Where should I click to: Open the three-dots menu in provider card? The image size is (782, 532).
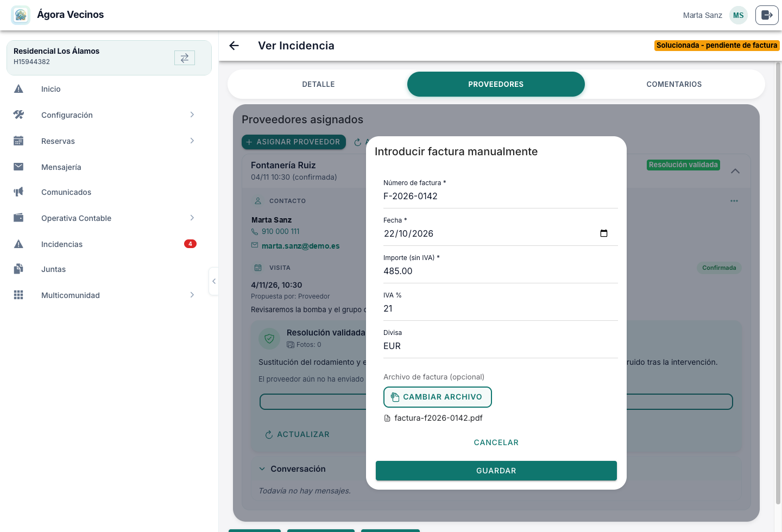tap(734, 201)
